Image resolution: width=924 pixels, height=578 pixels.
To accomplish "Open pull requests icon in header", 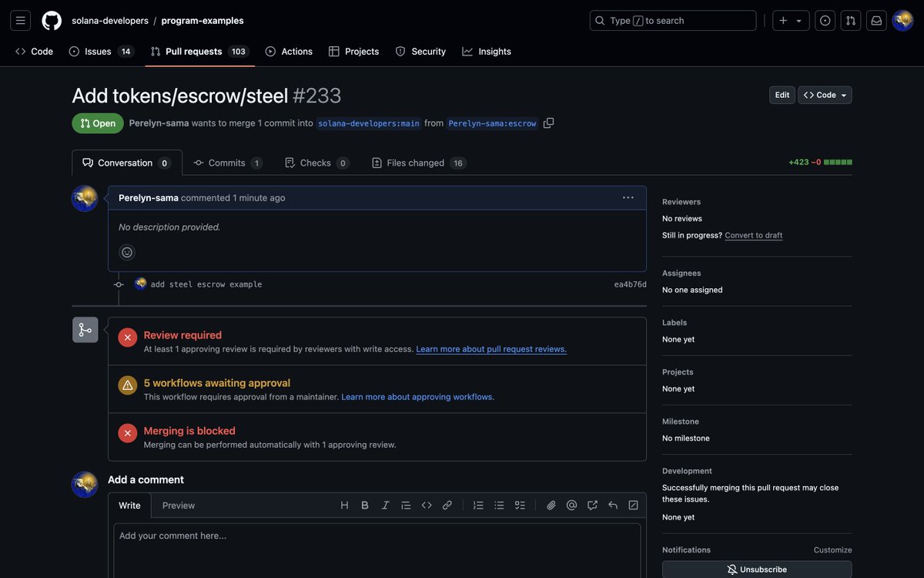I will (x=851, y=21).
